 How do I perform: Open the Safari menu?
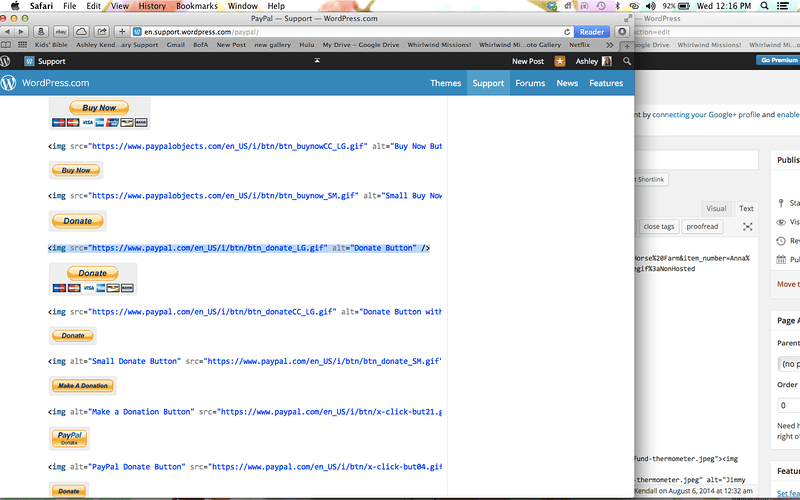tap(41, 6)
